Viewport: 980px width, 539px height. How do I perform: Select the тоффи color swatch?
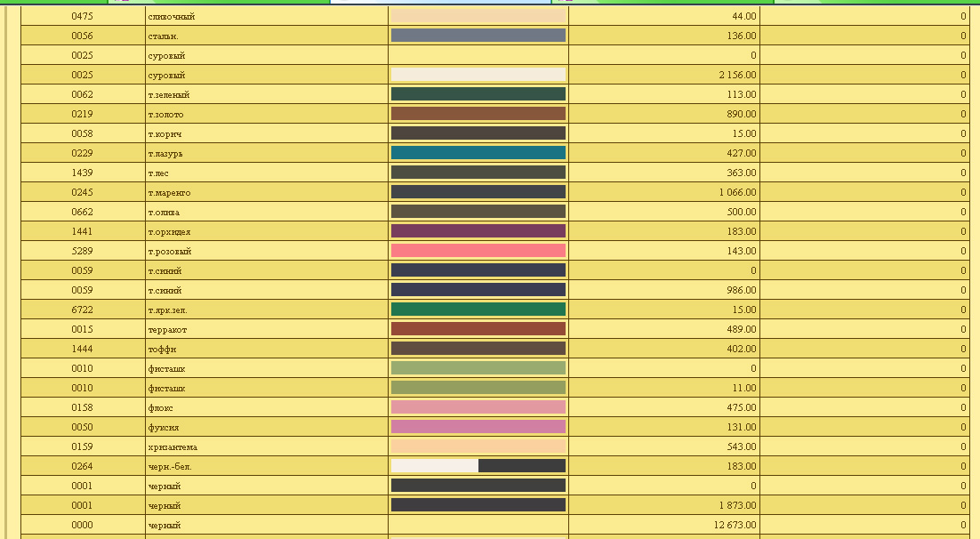point(478,349)
